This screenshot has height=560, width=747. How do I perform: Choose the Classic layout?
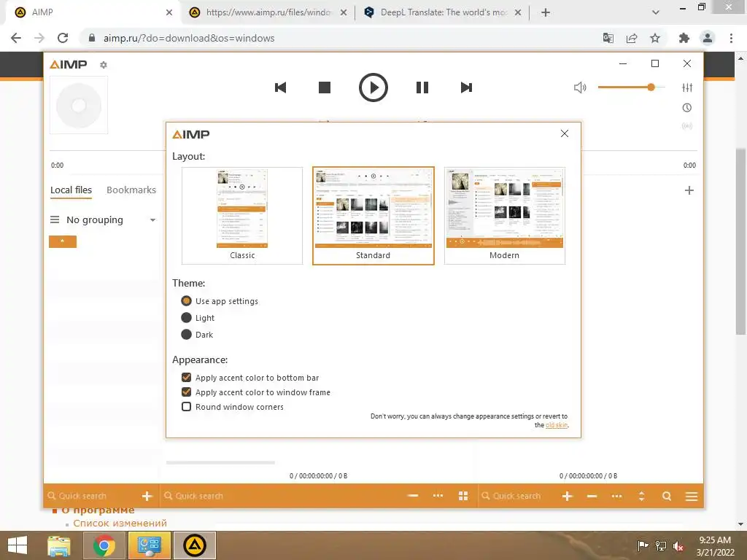(x=242, y=216)
